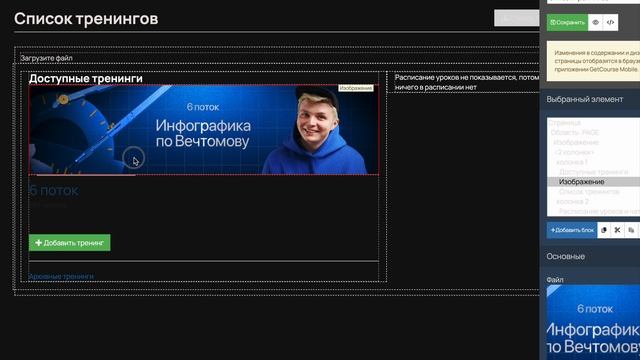Image resolution: width=640 pixels, height=360 pixels.
Task: Select the highlighted Изображение row in element tree
Action: tap(593, 182)
